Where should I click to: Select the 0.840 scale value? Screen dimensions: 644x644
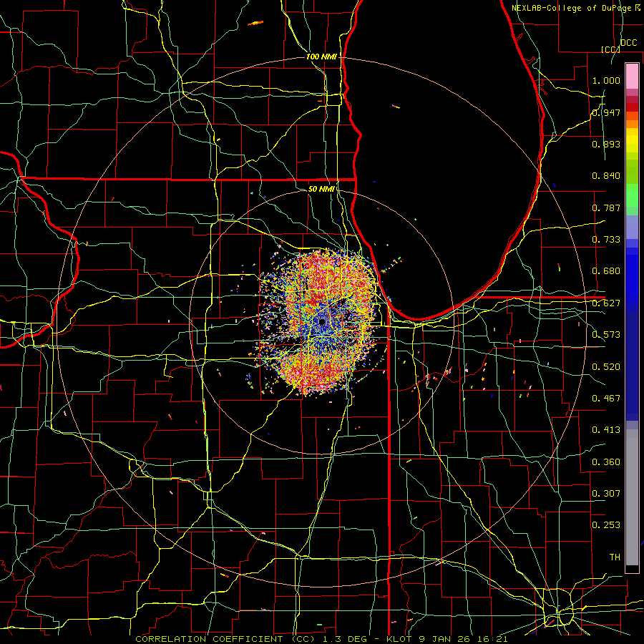click(606, 176)
